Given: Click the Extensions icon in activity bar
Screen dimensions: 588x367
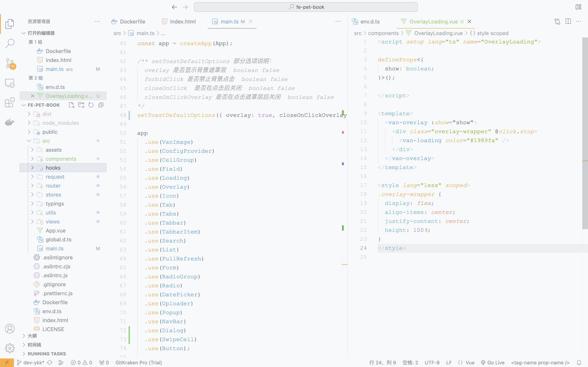Looking at the screenshot, I should pos(10,102).
